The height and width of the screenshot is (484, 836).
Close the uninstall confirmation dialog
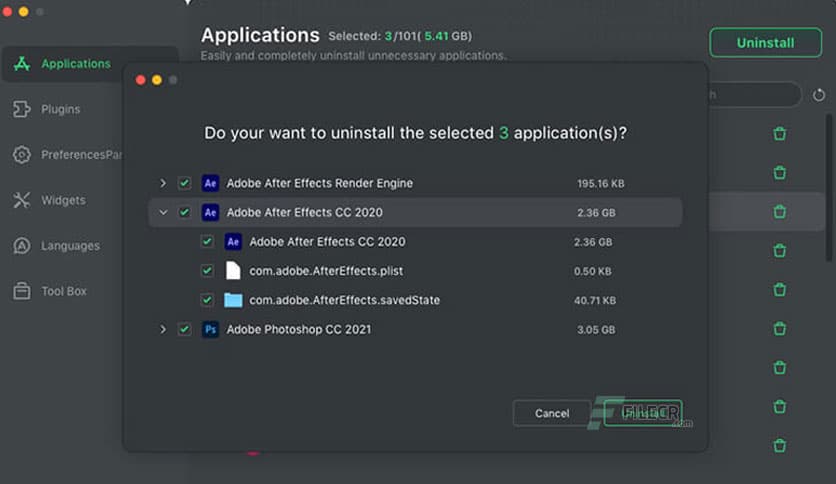140,80
